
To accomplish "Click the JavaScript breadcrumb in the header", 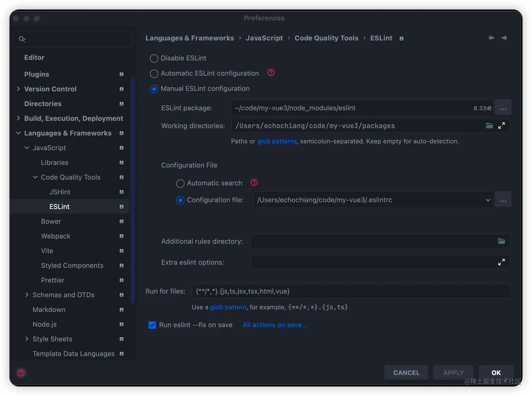I will click(x=264, y=38).
